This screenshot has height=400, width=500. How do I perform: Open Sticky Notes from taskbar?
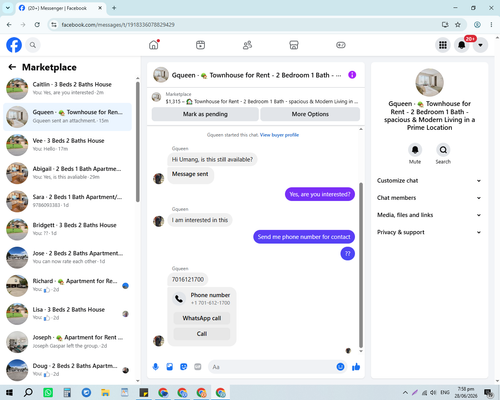coord(144,393)
